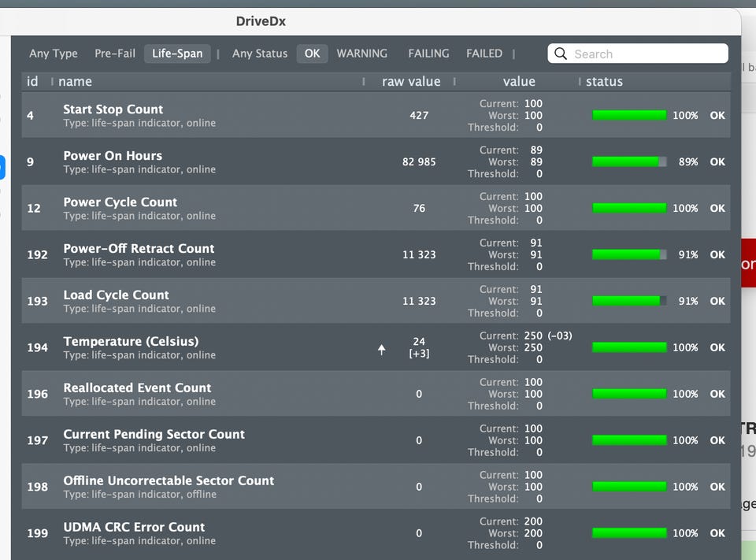This screenshot has width=756, height=560.
Task: Filter by WARNING status
Action: 361,54
